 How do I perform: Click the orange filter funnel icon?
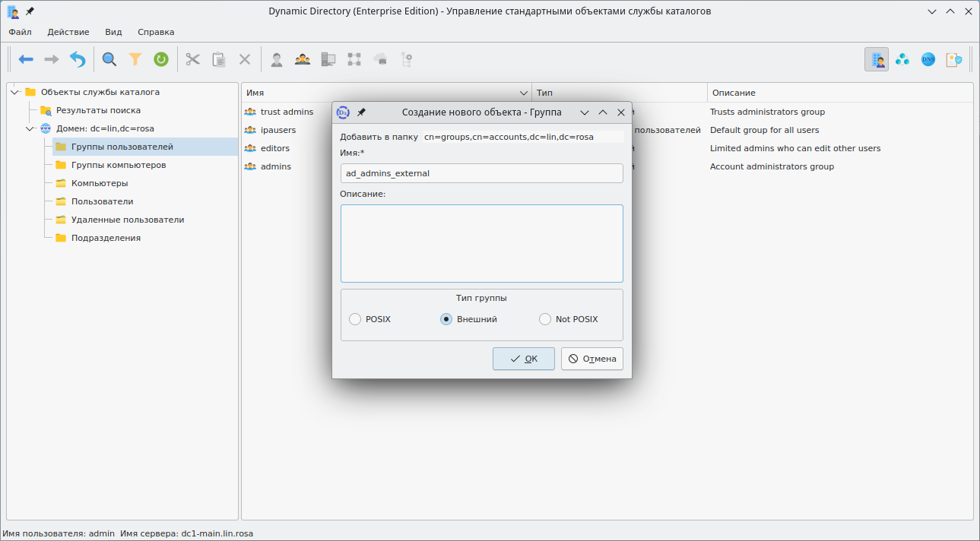pyautogui.click(x=135, y=59)
